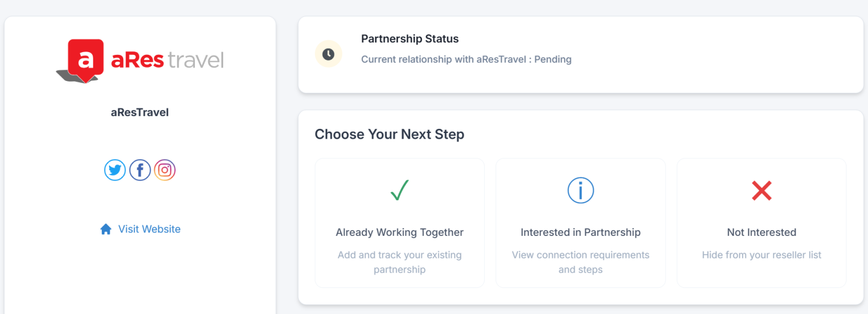Click the aRes travel logo image

tap(140, 61)
